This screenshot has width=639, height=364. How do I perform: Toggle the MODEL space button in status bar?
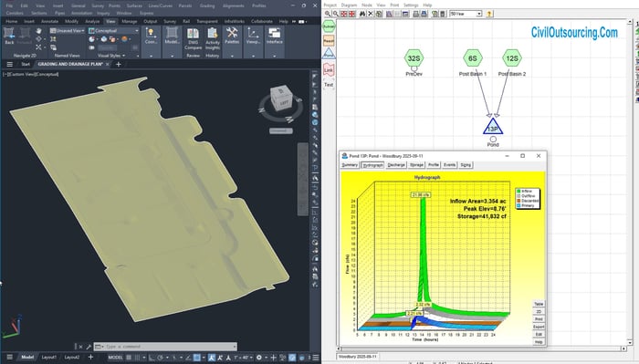click(x=115, y=358)
